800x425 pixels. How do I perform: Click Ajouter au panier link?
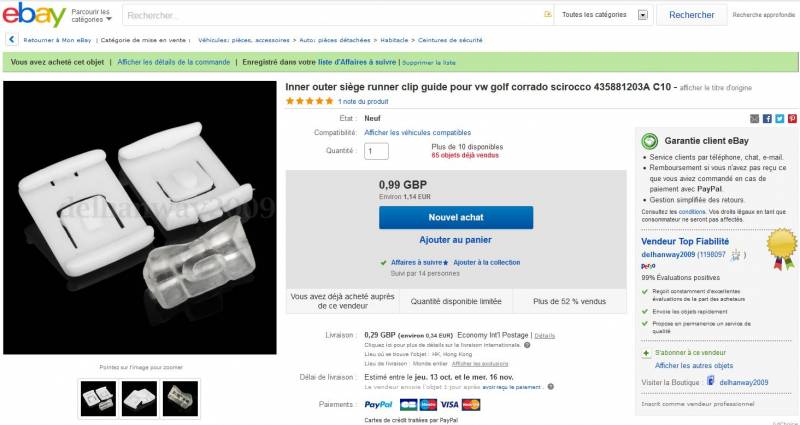click(x=456, y=240)
